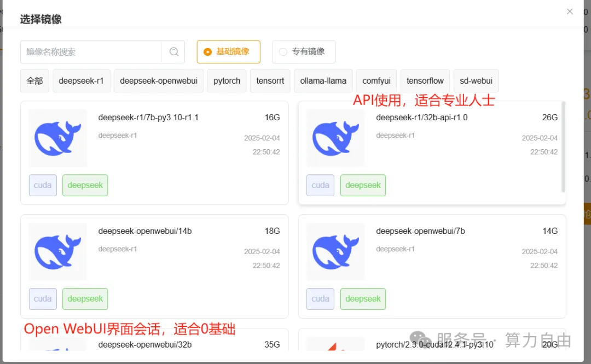Click cuda tag on deepseek-r1/7b card
591x364 pixels.
click(x=43, y=185)
